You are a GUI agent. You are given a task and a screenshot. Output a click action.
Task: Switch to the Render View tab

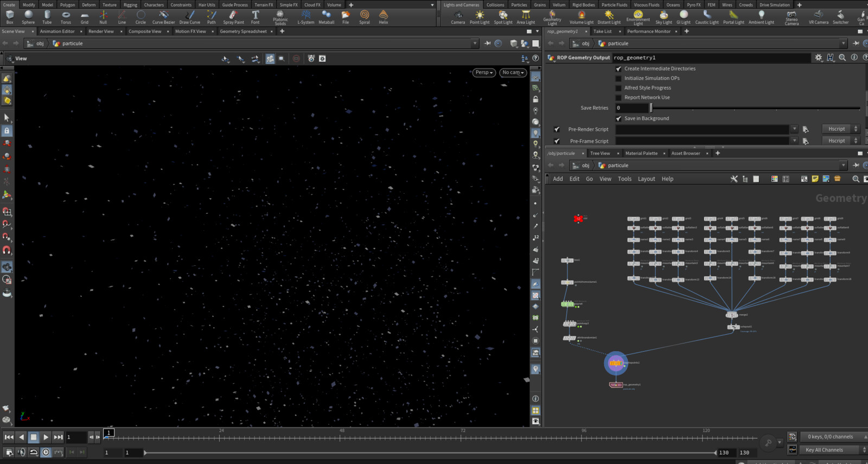pyautogui.click(x=101, y=31)
